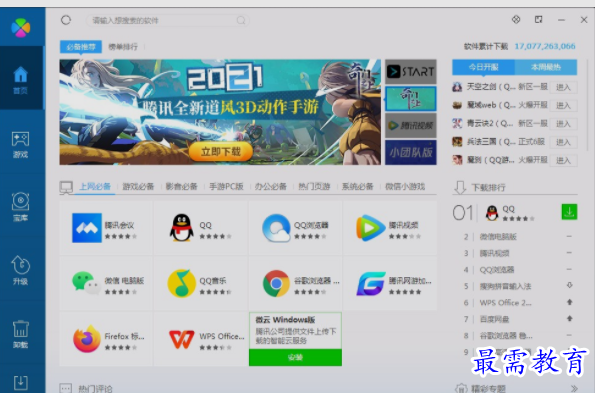Viewport: 595px width, 393px height.
Task: Open the downloads icon at sidebar bottom
Action: [20, 382]
